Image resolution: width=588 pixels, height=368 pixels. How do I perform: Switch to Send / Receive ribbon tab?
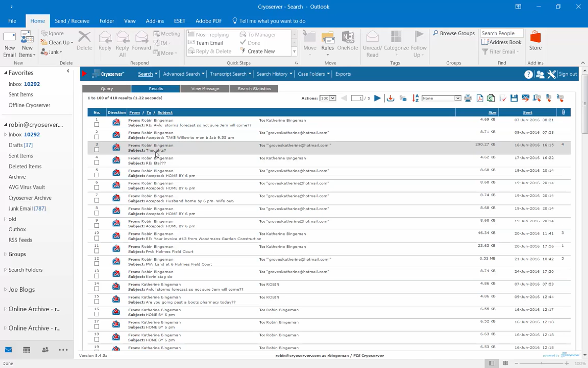[x=72, y=21]
